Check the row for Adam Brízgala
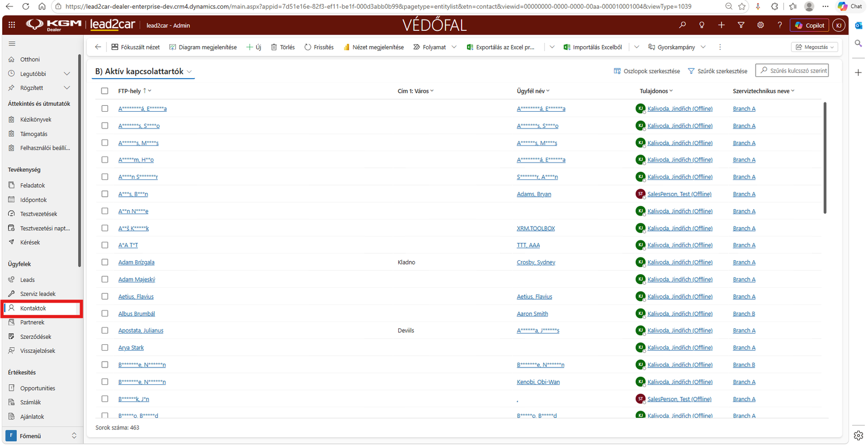The height and width of the screenshot is (445, 868). [x=105, y=262]
